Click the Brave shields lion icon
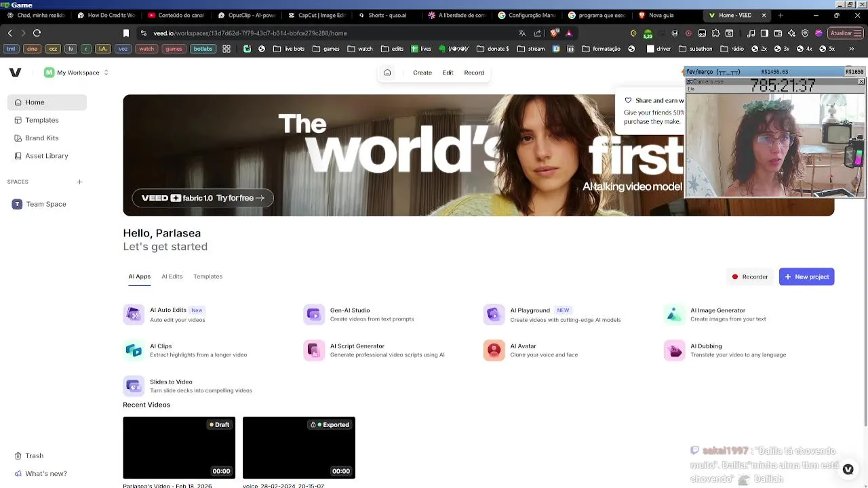The width and height of the screenshot is (868, 488). pyautogui.click(x=554, y=33)
